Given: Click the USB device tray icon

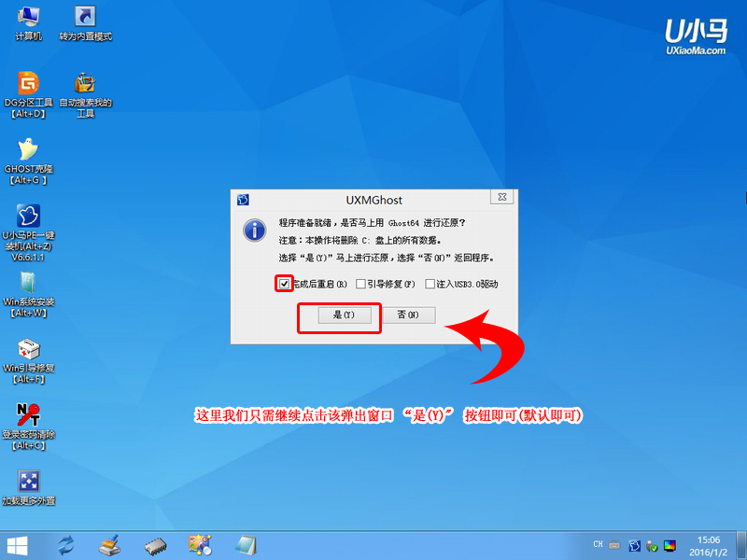Looking at the screenshot, I should pyautogui.click(x=652, y=545).
